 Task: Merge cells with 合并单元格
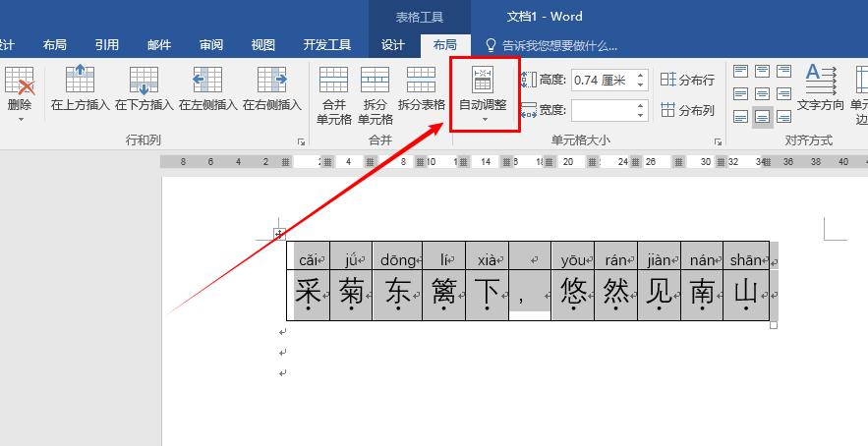click(334, 95)
